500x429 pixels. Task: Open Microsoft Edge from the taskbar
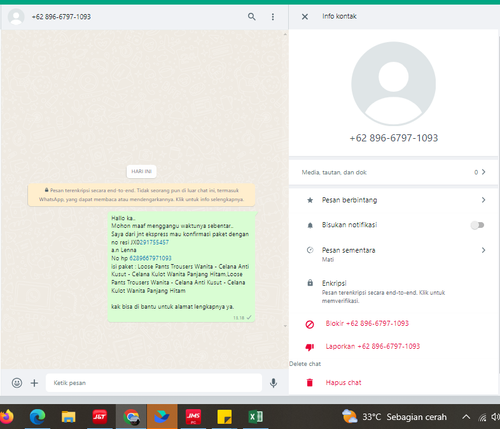tap(37, 417)
